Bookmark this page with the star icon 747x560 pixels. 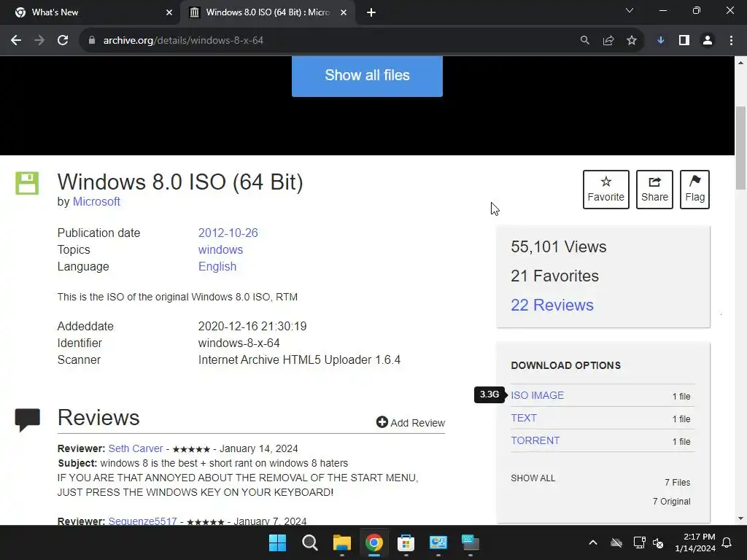[632, 41]
